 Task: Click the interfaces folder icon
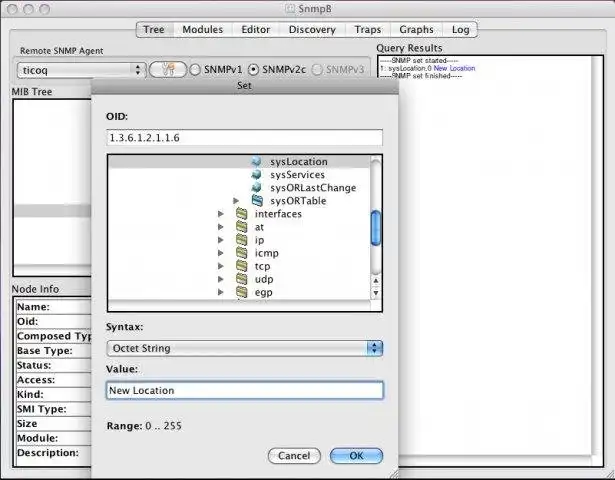(242, 214)
